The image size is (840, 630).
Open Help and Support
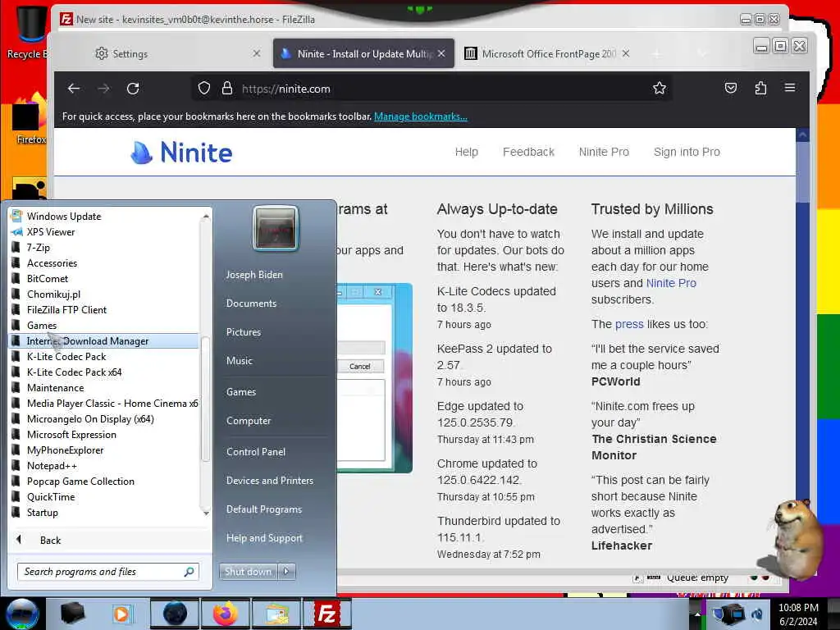(x=264, y=538)
